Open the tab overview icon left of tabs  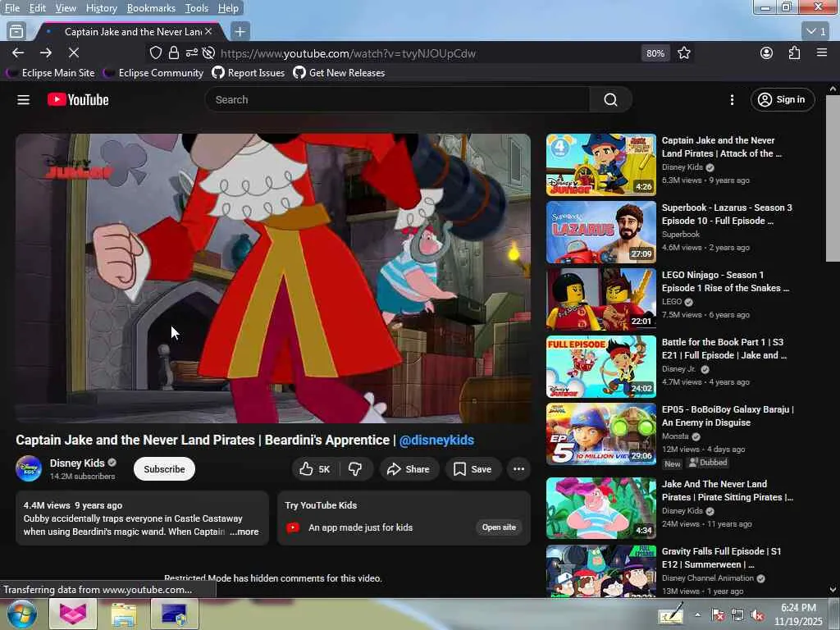pos(16,32)
